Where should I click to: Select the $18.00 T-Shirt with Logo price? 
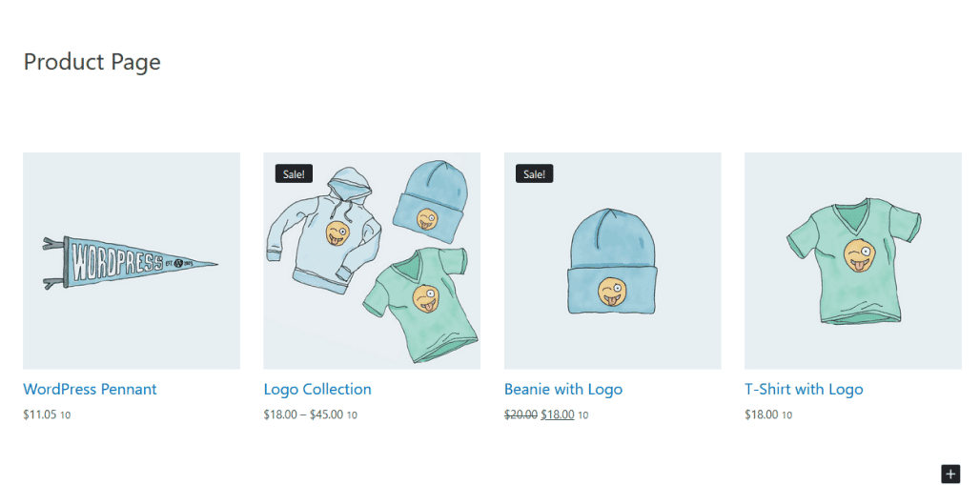pos(762,414)
